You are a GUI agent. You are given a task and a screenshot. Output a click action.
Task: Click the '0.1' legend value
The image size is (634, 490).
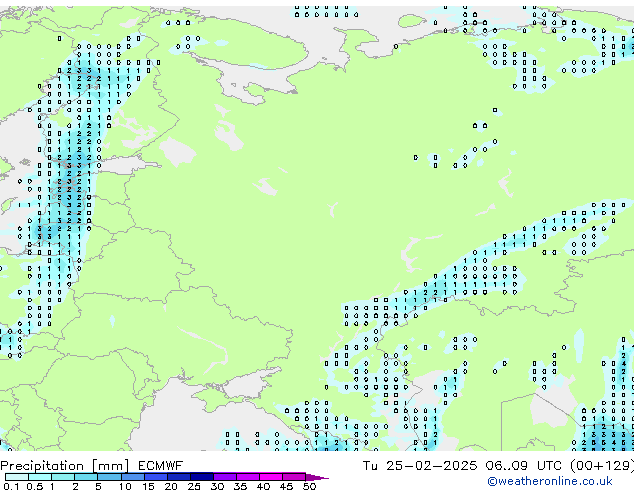11,486
